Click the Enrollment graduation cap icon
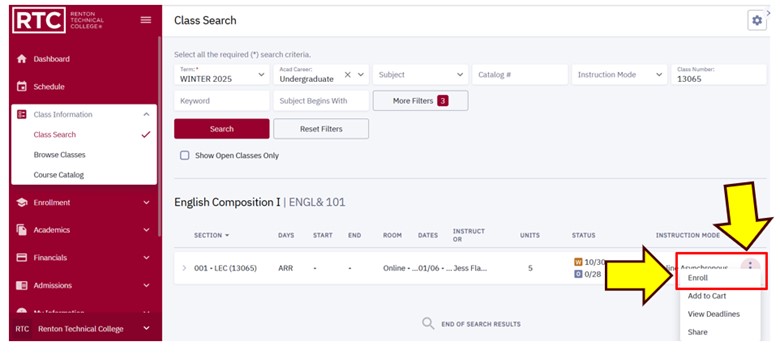Viewport: 780px width, 363px height. (21, 202)
